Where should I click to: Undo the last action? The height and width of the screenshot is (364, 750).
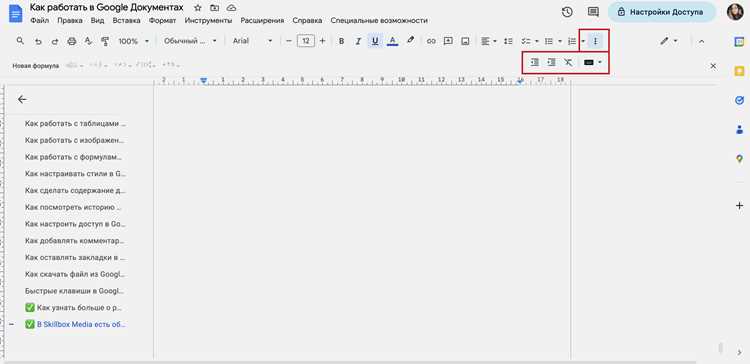(x=38, y=42)
